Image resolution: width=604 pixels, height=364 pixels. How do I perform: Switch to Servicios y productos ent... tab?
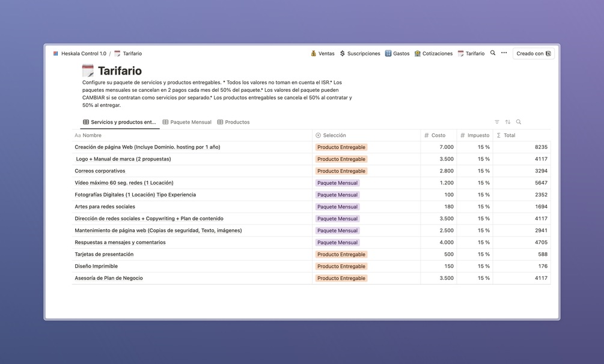tap(120, 122)
